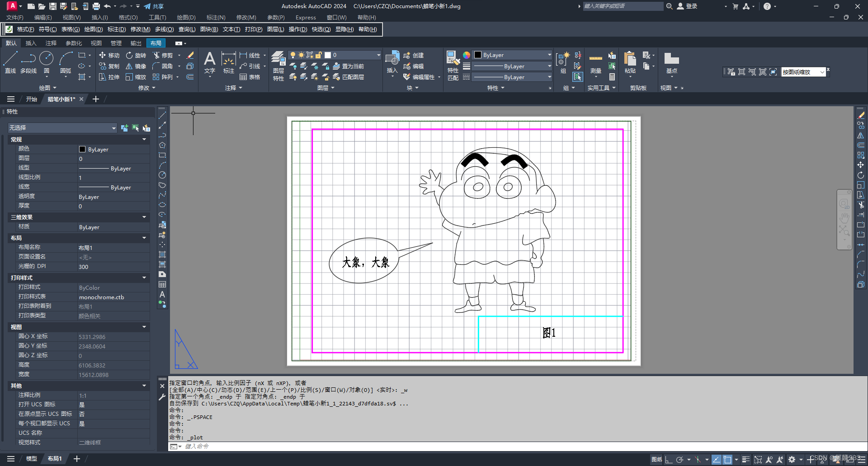Click 置为当前 (Make Current) layer button
The height and width of the screenshot is (466, 868).
coord(348,66)
